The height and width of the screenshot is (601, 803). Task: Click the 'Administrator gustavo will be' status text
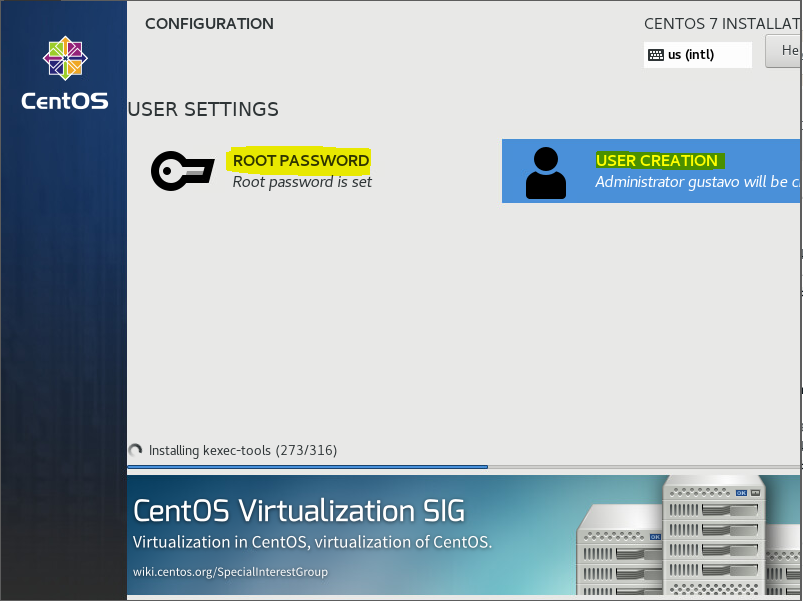pos(696,182)
